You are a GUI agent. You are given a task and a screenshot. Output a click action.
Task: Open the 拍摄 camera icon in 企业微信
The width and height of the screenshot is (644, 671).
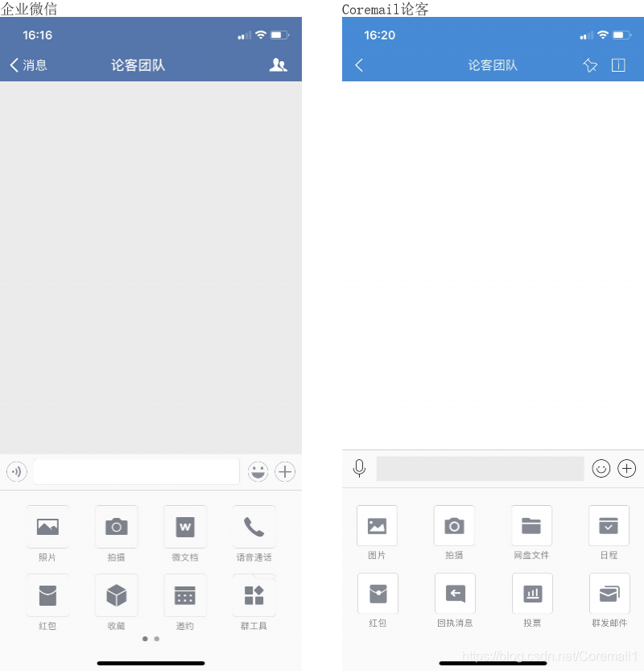click(x=116, y=526)
